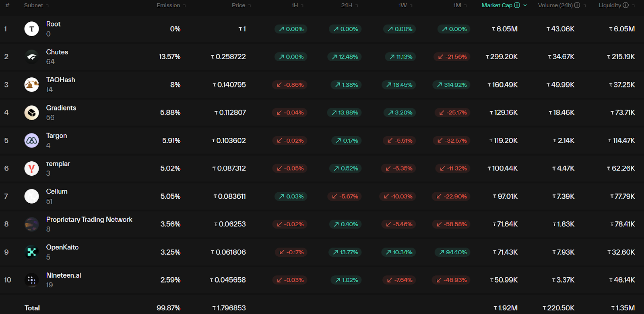Click the templar subnet logo
The height and width of the screenshot is (314, 644).
click(x=32, y=168)
